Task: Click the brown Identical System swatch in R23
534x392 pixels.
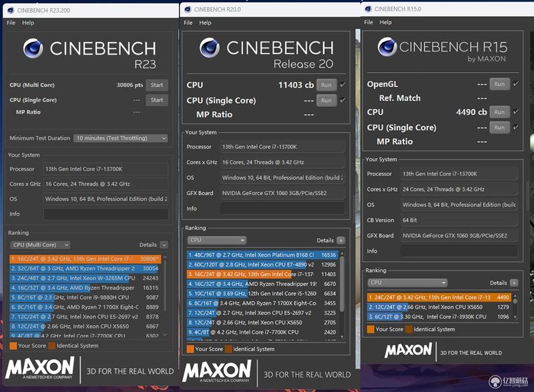Action: click(x=52, y=346)
